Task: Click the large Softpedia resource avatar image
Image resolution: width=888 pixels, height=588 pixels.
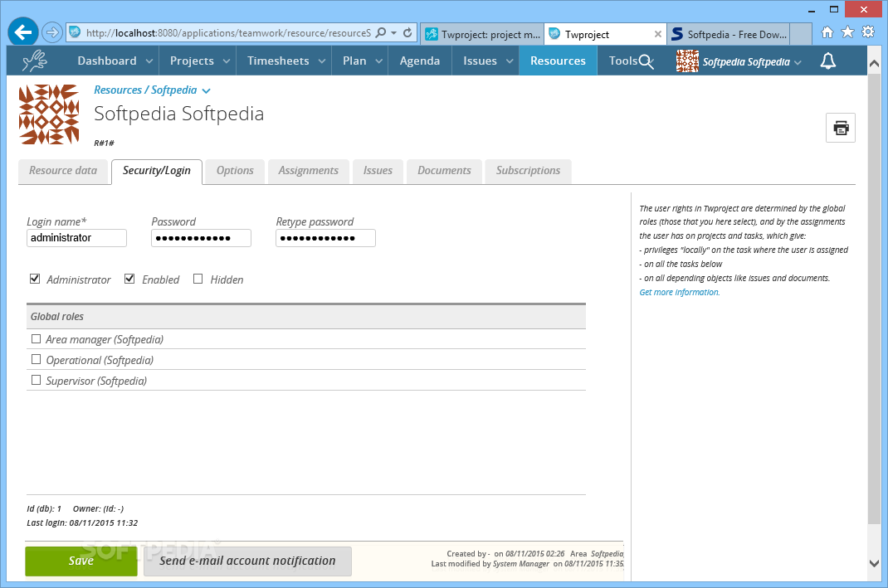Action: [x=49, y=114]
